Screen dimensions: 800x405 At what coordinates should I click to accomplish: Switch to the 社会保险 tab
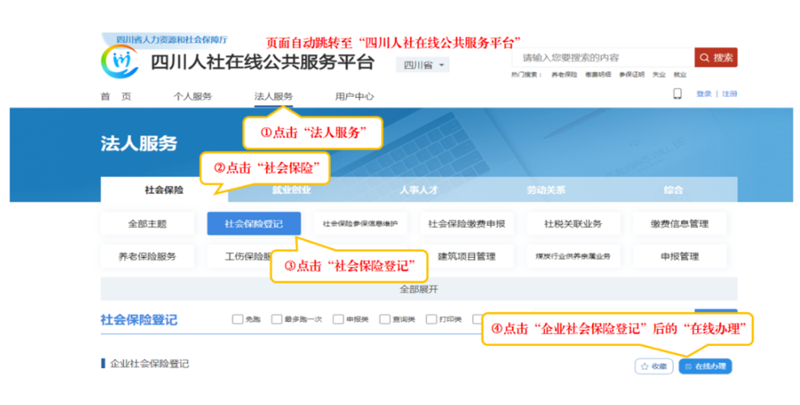point(164,190)
